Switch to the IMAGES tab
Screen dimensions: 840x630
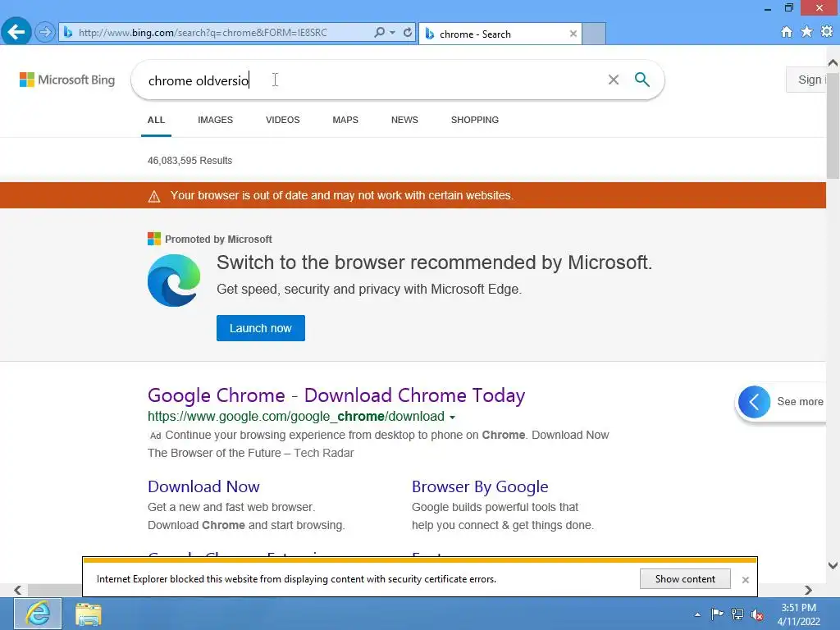[216, 120]
